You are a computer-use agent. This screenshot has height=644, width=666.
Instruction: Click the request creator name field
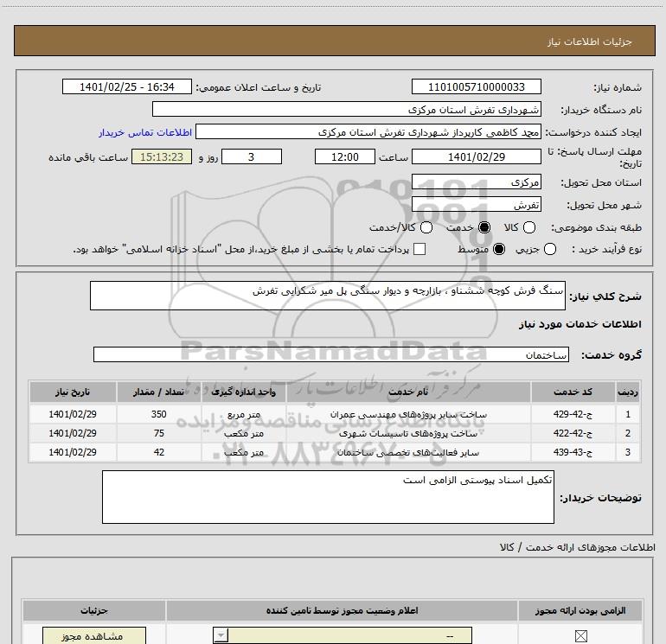click(x=368, y=131)
